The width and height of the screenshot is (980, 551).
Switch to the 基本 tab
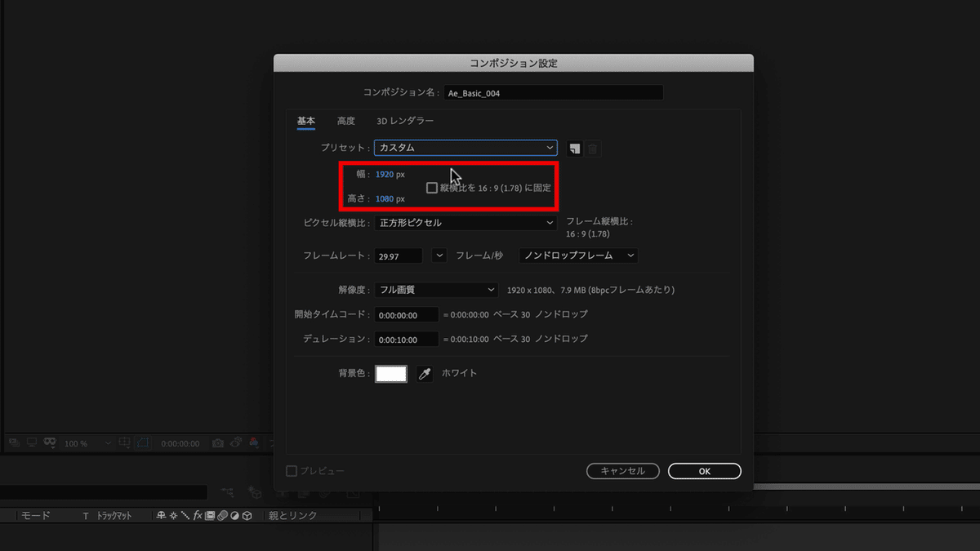(x=306, y=121)
